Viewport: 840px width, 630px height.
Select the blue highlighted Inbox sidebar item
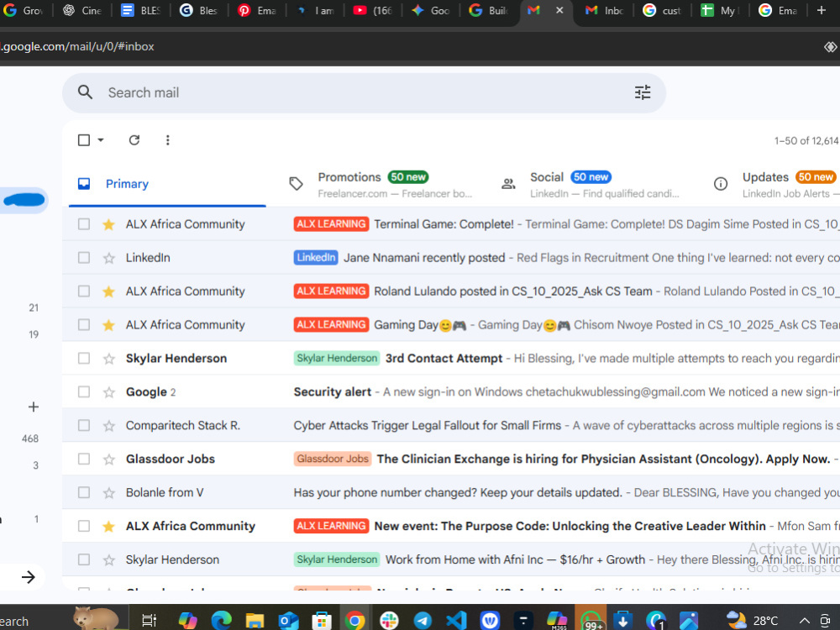tap(24, 201)
